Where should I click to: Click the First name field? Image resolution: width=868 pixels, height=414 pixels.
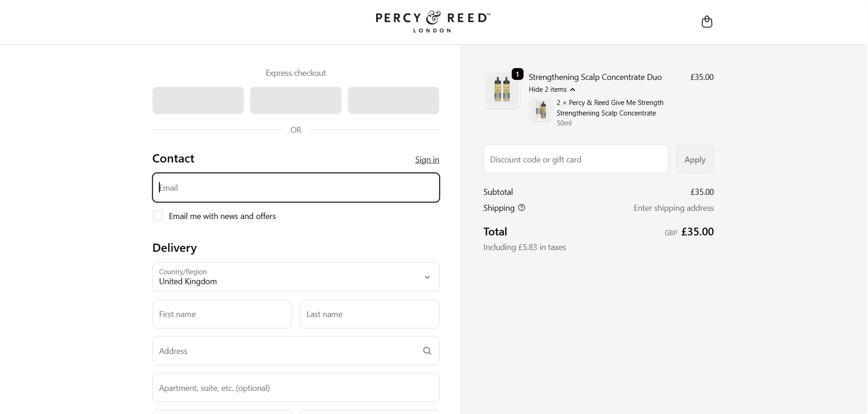[x=222, y=314]
